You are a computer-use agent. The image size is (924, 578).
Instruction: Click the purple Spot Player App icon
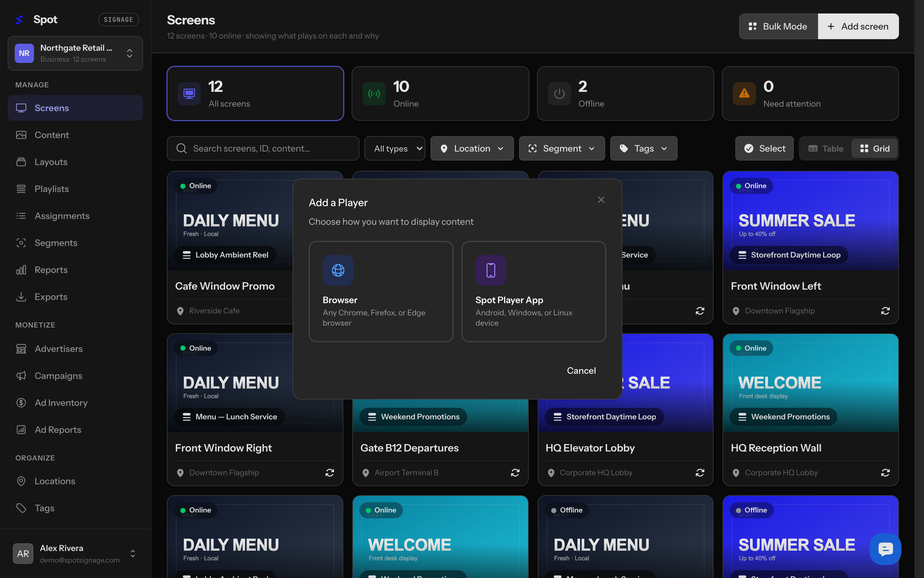tap(491, 270)
